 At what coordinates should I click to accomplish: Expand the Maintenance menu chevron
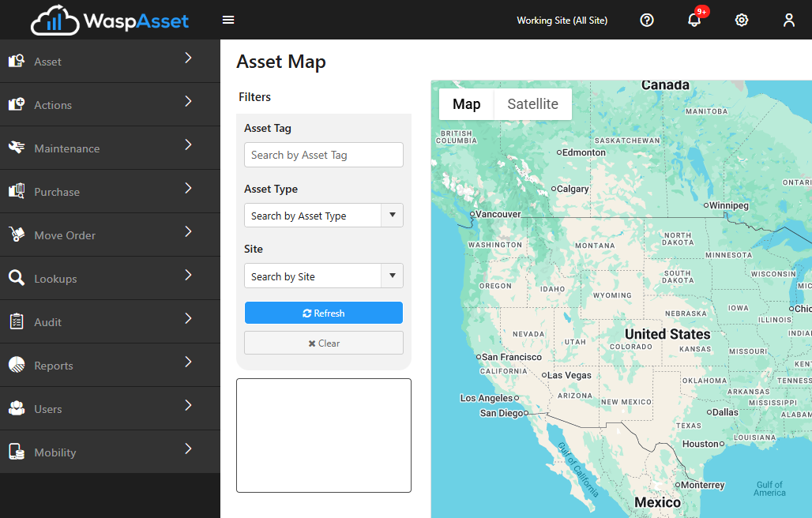click(189, 145)
